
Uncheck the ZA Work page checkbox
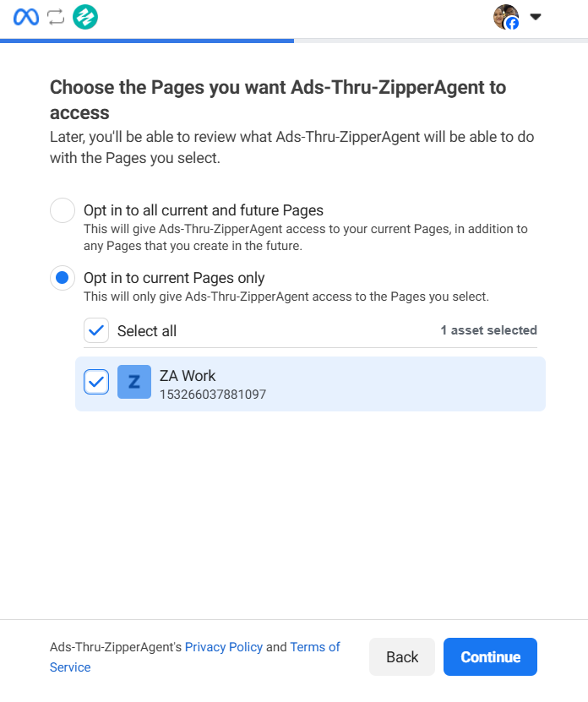(96, 382)
